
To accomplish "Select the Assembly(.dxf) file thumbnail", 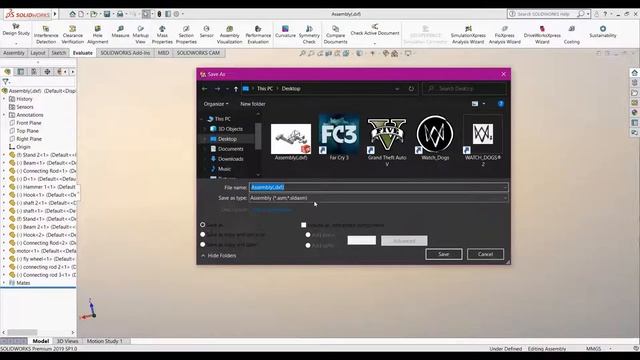I will [x=291, y=142].
